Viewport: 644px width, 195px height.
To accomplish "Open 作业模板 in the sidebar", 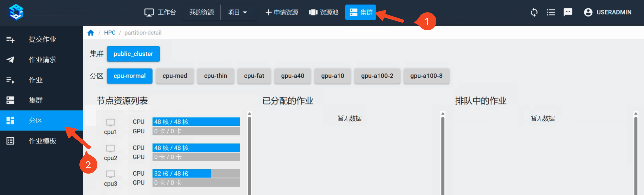I will pos(41,141).
